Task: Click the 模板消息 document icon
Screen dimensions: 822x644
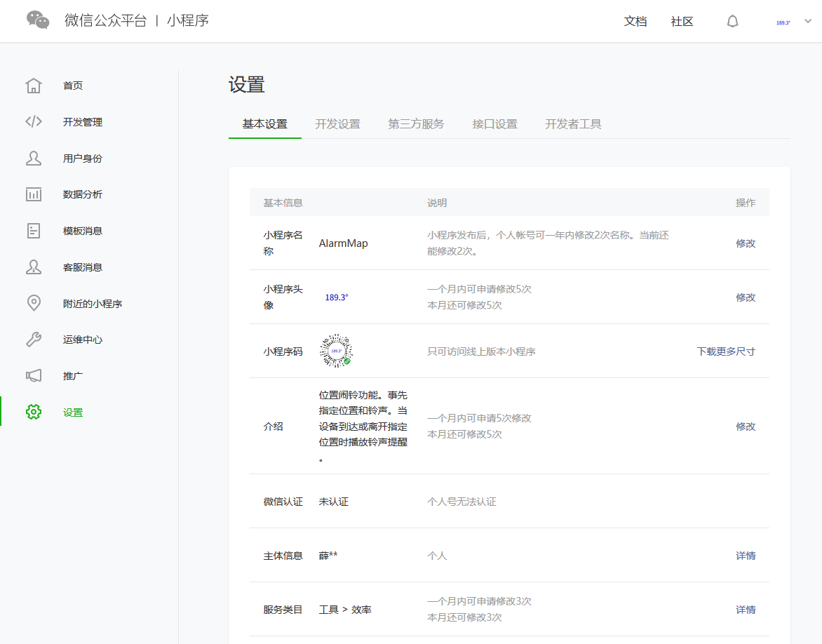Action: (x=34, y=231)
